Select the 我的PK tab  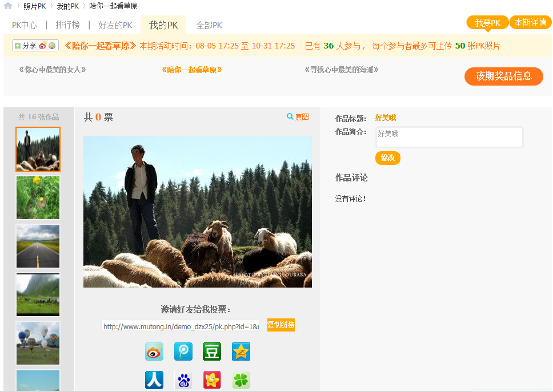[163, 25]
